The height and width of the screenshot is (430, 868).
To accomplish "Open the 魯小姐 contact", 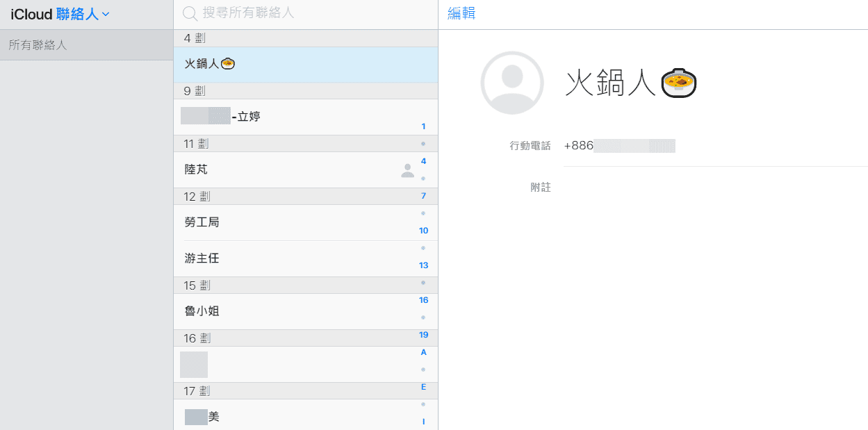I will click(x=306, y=311).
